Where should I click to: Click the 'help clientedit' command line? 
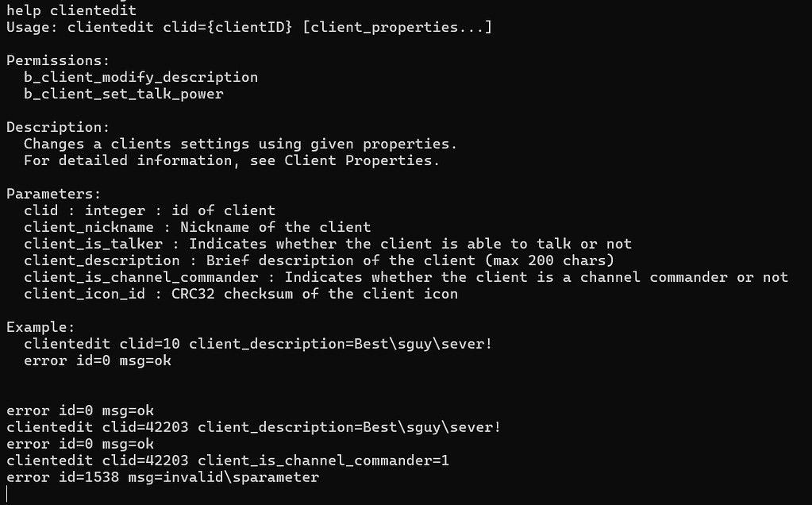click(x=71, y=10)
